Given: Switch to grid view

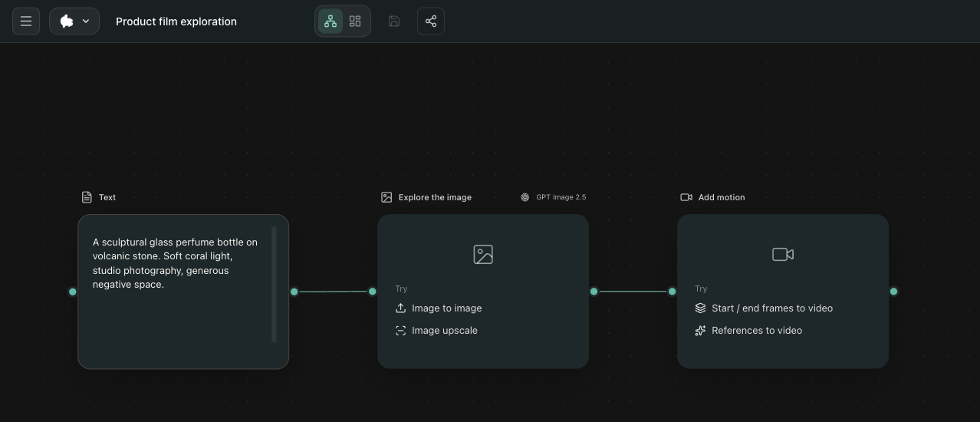Looking at the screenshot, I should coord(355,21).
